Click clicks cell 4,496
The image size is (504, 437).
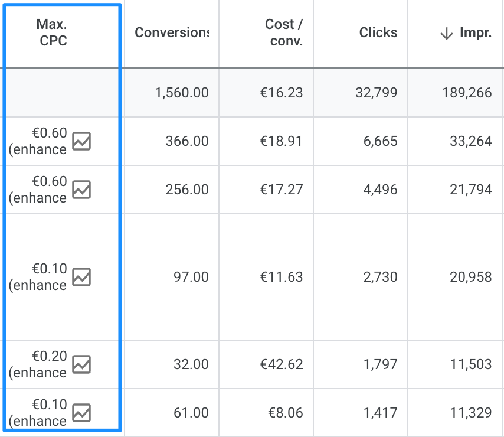tap(381, 190)
